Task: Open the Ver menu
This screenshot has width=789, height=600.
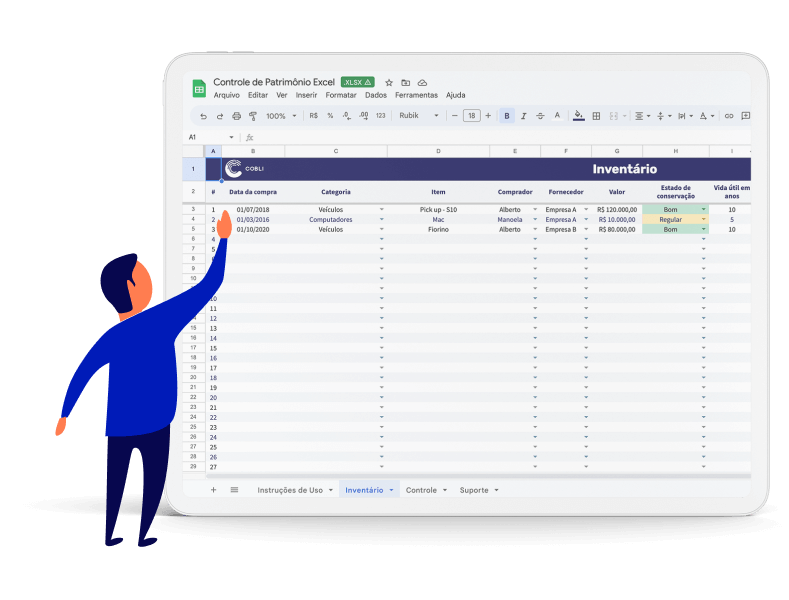Action: click(x=281, y=95)
